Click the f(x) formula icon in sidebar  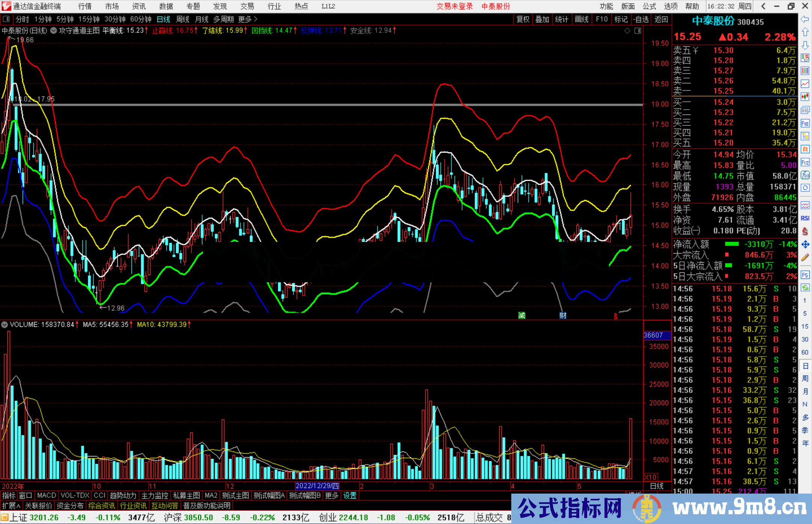805,175
